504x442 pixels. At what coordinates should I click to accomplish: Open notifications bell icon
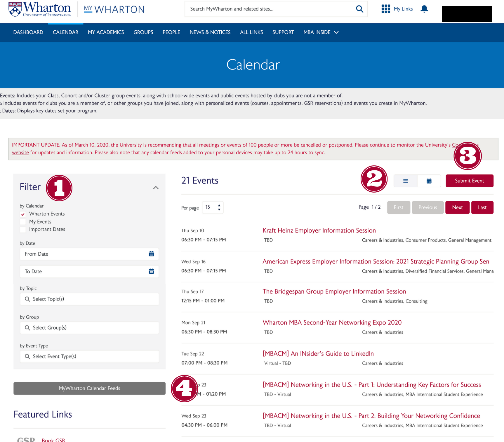pyautogui.click(x=424, y=9)
